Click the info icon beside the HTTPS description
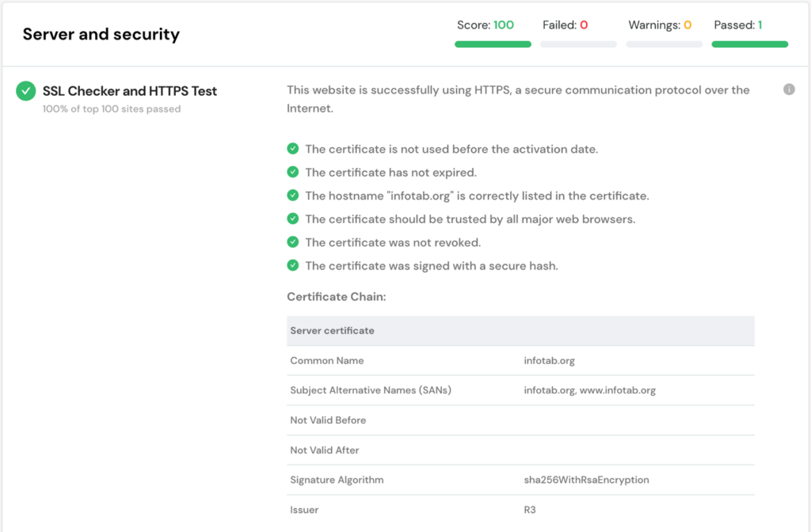 789,89
